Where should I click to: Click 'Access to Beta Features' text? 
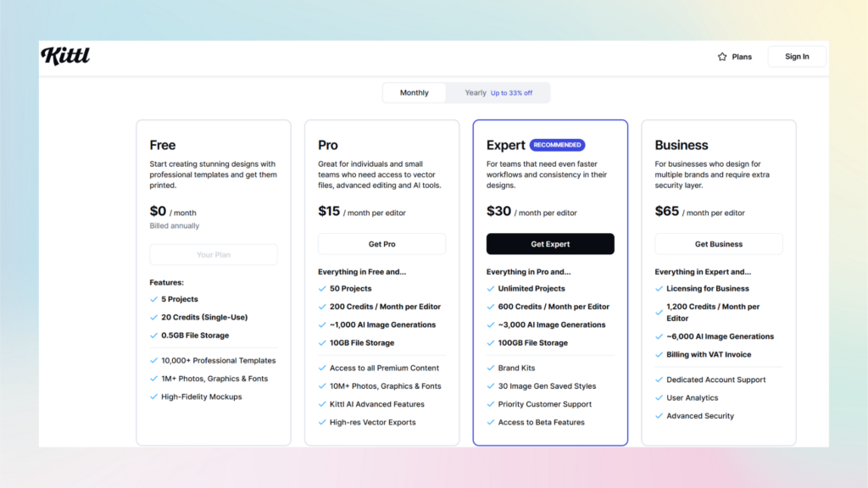542,422
